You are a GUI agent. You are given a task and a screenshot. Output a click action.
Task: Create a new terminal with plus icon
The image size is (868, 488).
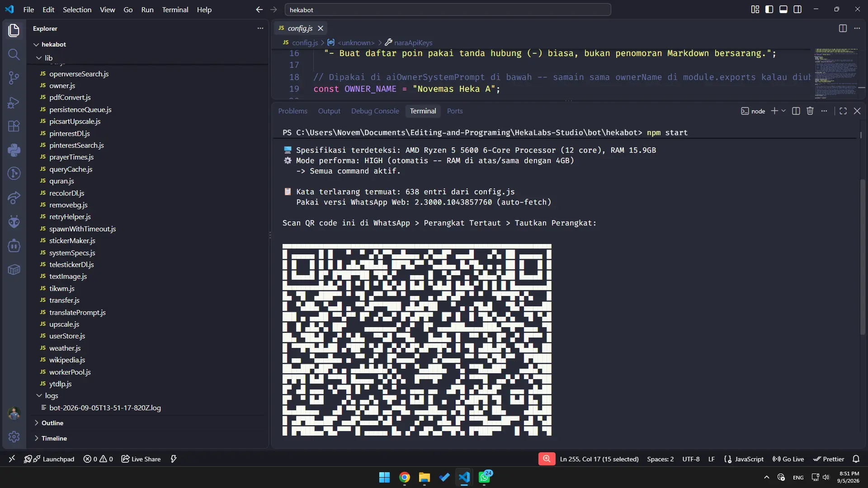pos(774,111)
